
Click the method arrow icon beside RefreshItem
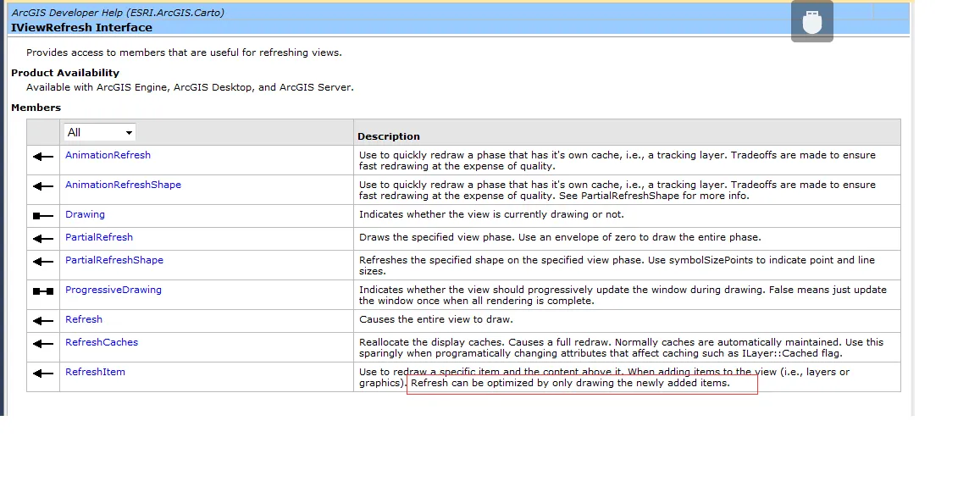(43, 374)
